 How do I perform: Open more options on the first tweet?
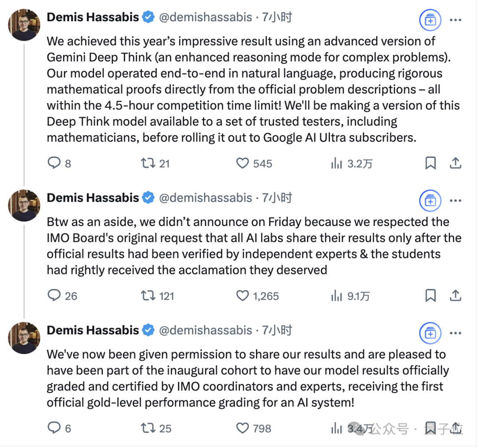(455, 20)
